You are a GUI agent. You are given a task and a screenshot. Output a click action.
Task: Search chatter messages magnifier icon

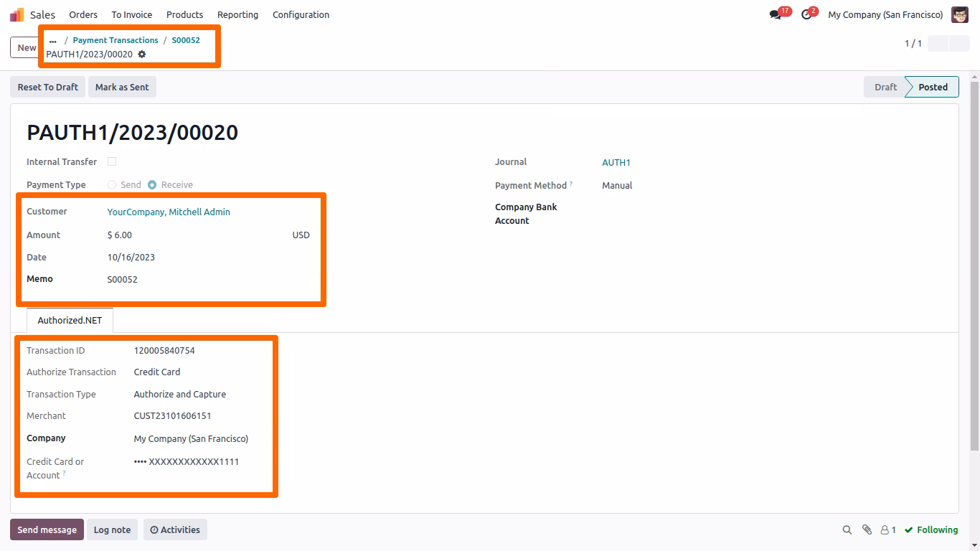coord(847,530)
